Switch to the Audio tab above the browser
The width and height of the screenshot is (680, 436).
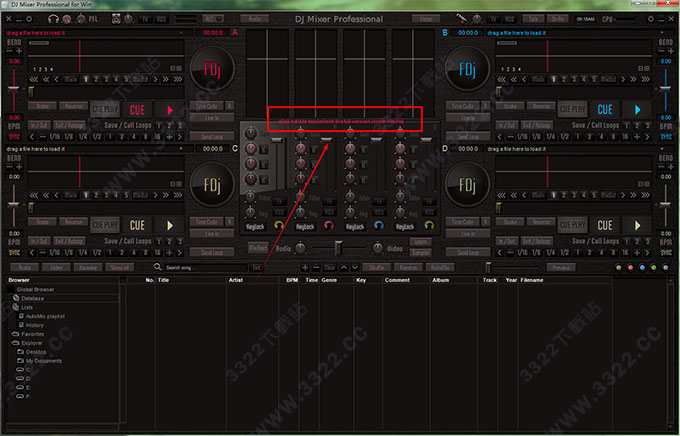tap(25, 268)
